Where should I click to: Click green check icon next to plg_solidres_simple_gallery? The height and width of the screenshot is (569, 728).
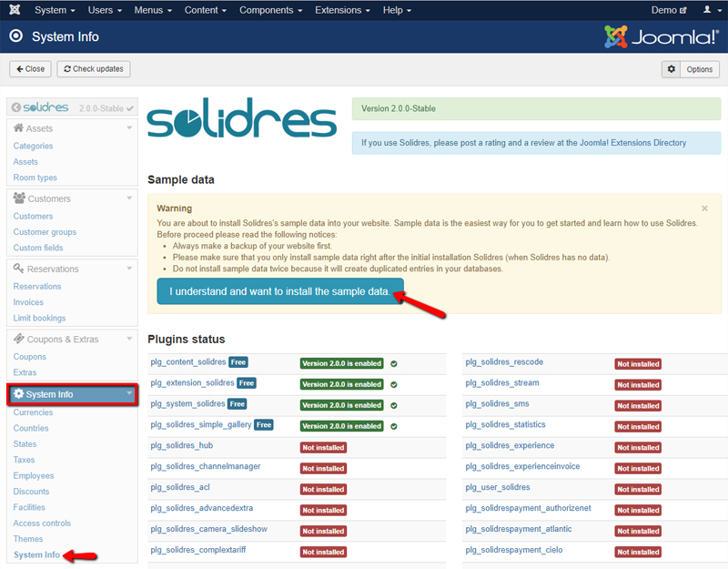coord(394,426)
